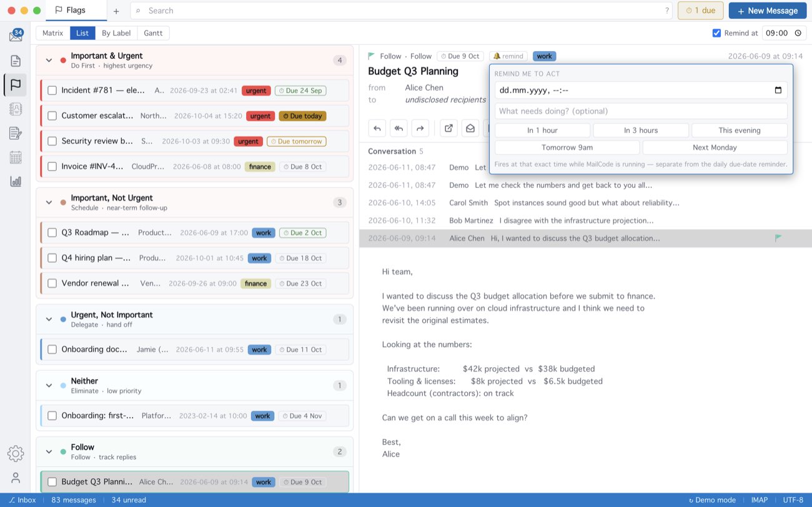Click the In 1 hour reminder button

tap(542, 130)
